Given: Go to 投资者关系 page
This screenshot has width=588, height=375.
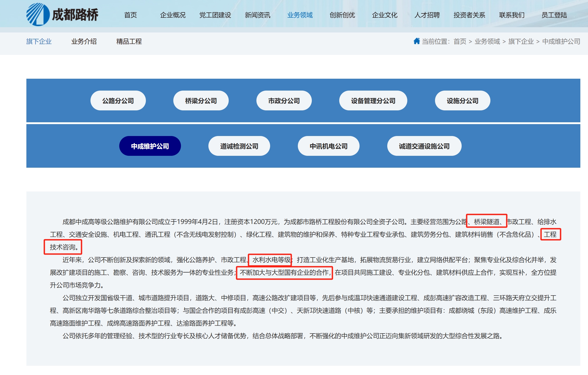Looking at the screenshot, I should [x=469, y=15].
